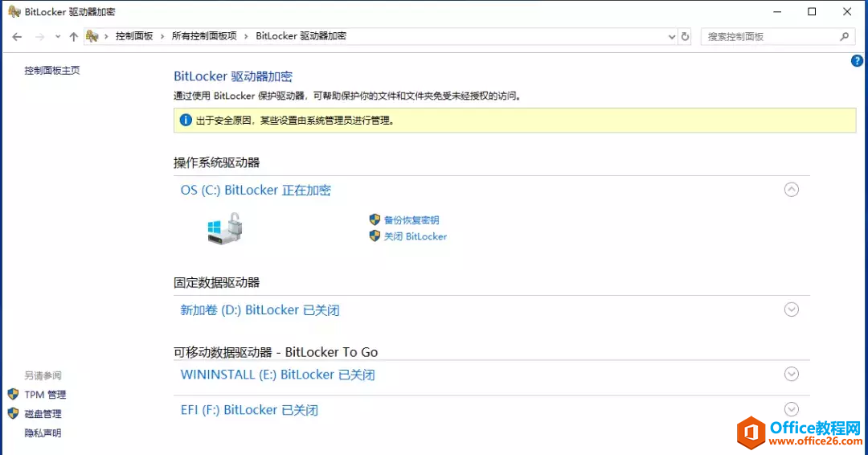Open help with blue question mark
The width and height of the screenshot is (868, 455).
pyautogui.click(x=857, y=61)
